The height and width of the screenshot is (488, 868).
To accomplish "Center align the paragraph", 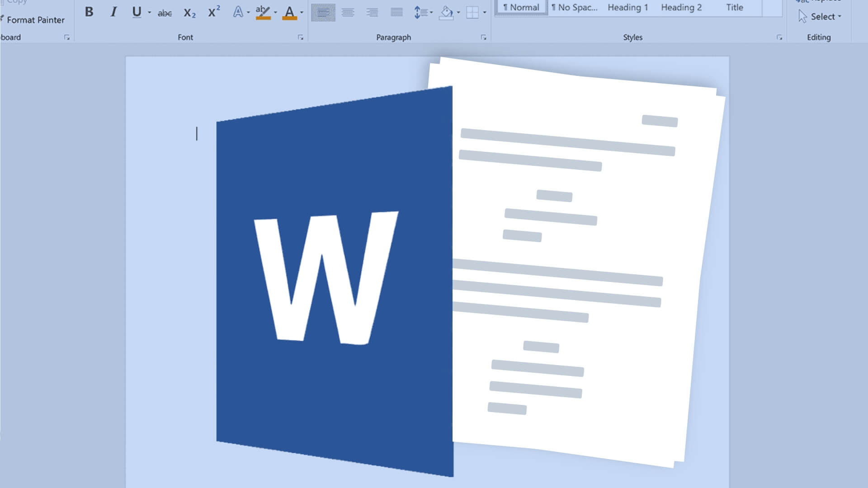I will (348, 12).
